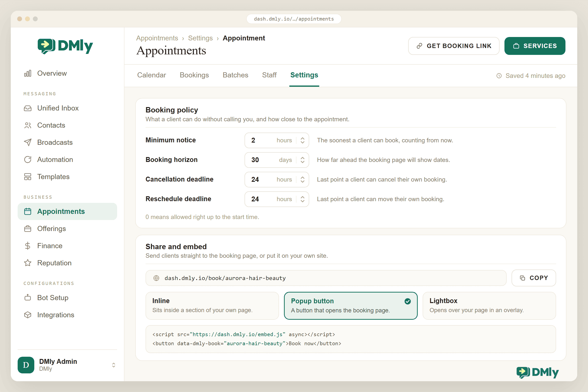Switch to the Calendar tab
This screenshot has height=392, width=588.
(151, 75)
